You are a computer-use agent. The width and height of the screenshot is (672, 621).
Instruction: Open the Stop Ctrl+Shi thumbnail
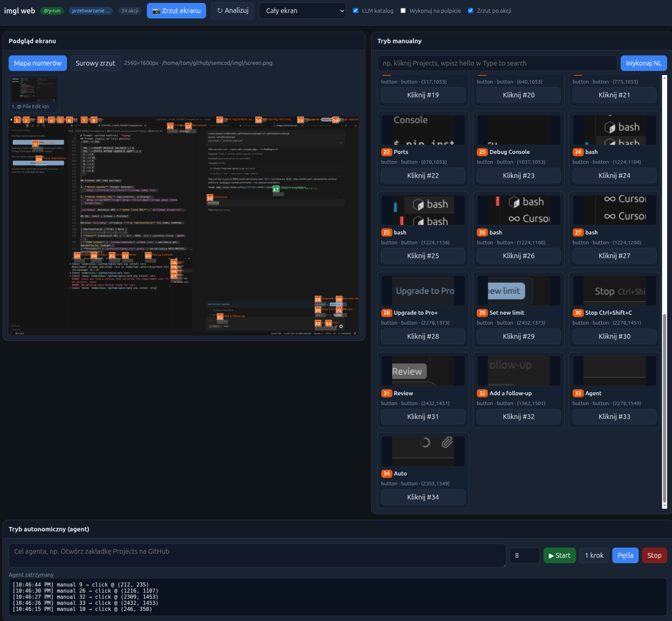click(614, 291)
